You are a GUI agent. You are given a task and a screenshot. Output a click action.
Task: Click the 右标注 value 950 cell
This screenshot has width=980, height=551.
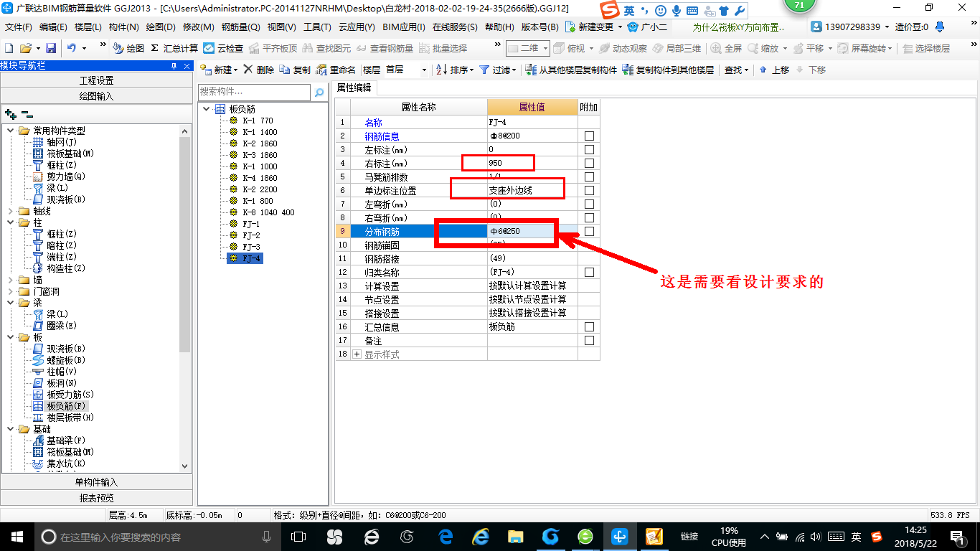click(x=532, y=164)
